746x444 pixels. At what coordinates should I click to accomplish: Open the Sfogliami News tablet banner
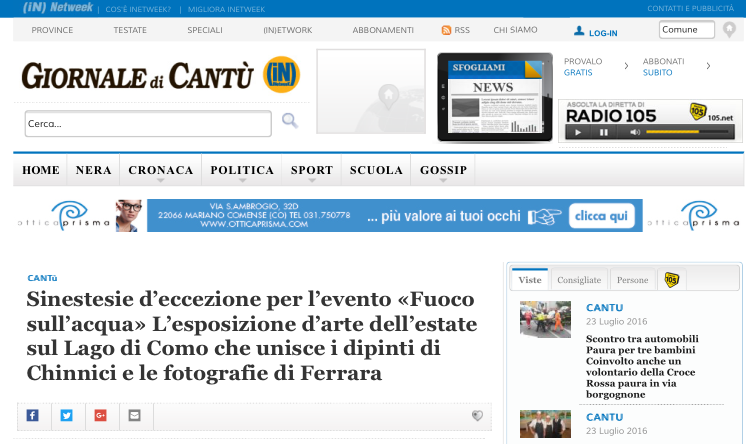pos(494,96)
